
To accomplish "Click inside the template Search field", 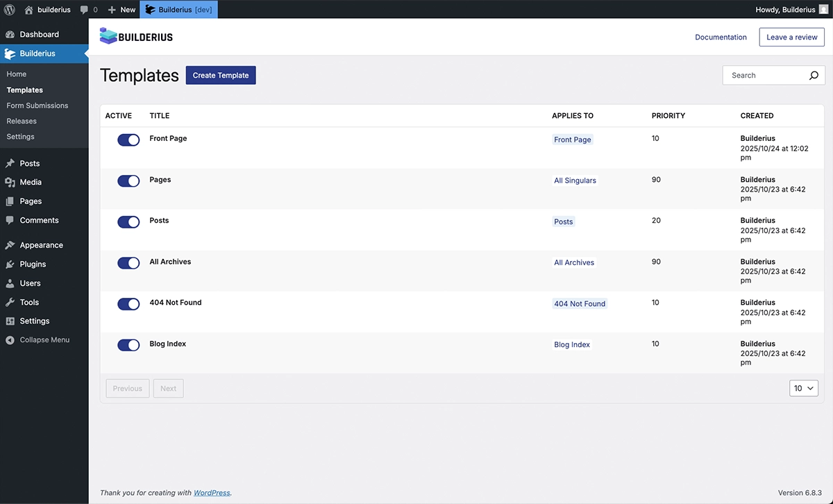I will tap(764, 75).
